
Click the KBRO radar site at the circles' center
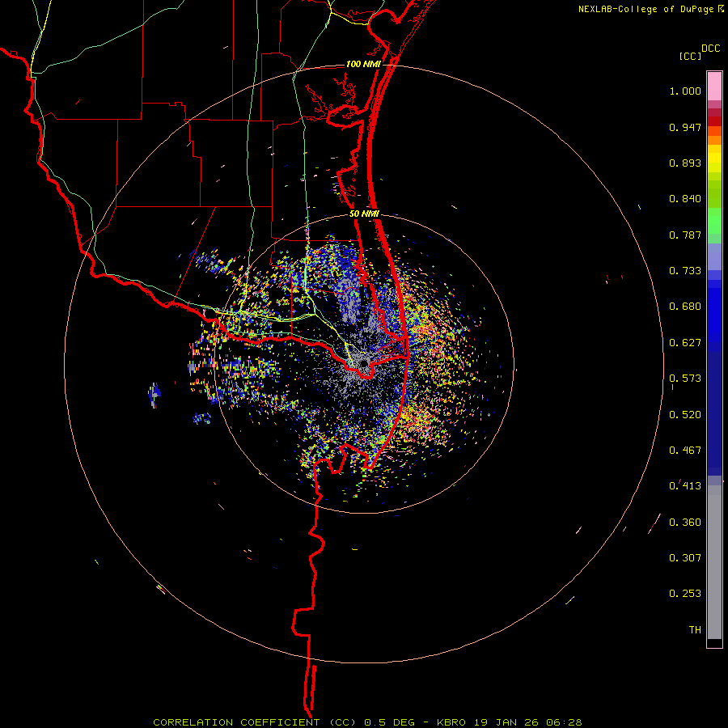(x=363, y=364)
